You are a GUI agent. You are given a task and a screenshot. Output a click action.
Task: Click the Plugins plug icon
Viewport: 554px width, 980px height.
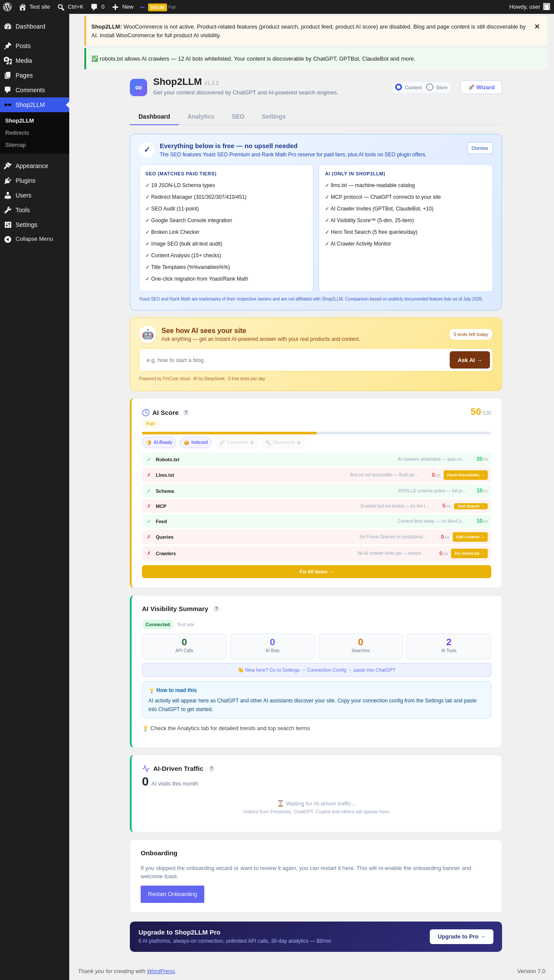coord(8,181)
